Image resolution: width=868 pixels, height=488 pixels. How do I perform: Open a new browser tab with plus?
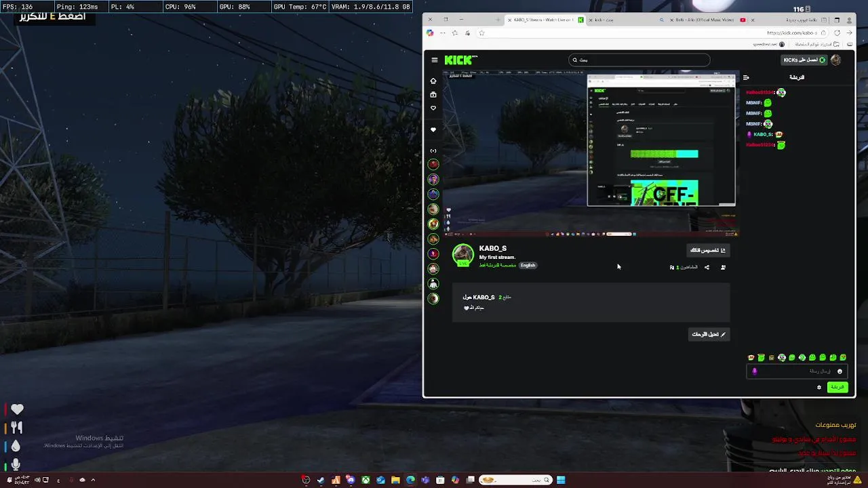[498, 20]
